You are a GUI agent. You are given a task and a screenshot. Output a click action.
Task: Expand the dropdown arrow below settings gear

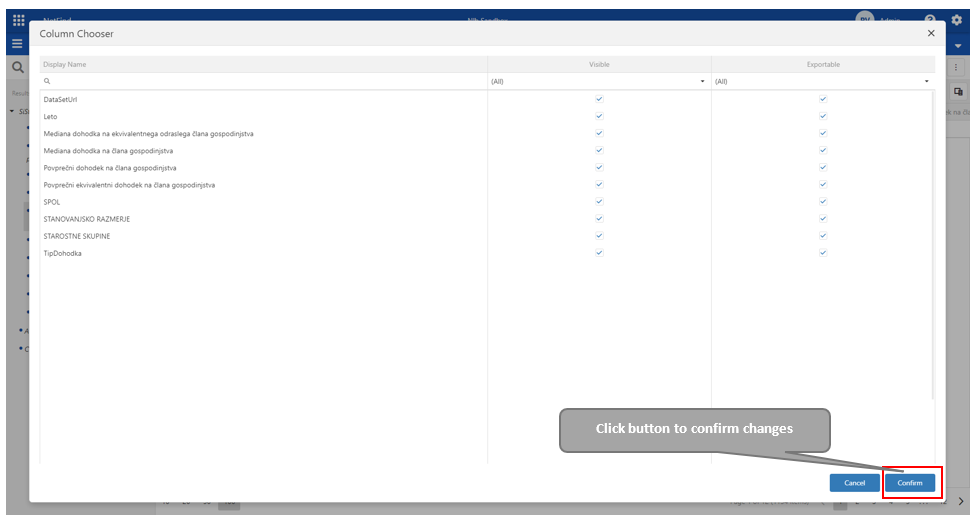[958, 46]
